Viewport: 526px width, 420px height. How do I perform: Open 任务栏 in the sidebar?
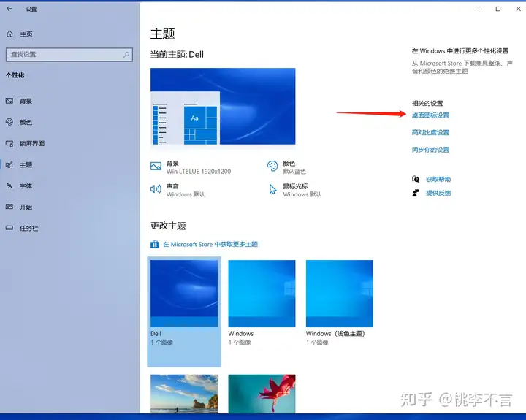pyautogui.click(x=28, y=229)
